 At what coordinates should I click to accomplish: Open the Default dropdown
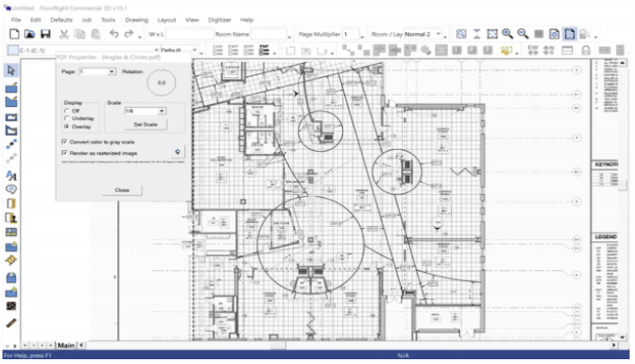pos(195,50)
